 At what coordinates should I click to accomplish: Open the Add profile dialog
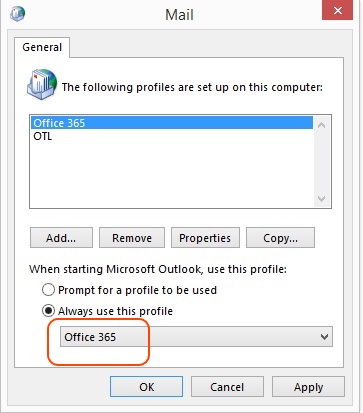(x=61, y=238)
